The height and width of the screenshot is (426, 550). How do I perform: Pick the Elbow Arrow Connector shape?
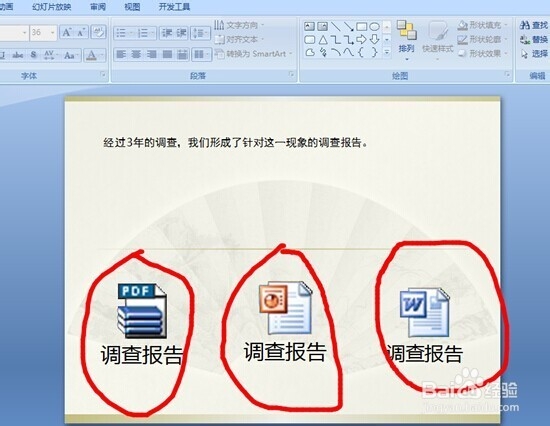(348, 40)
